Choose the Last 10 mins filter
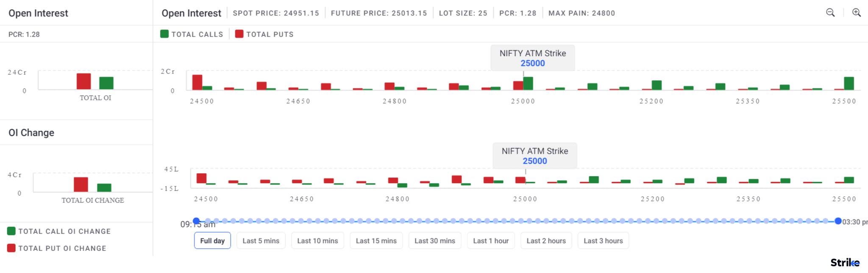The height and width of the screenshot is (273, 868). coord(317,241)
